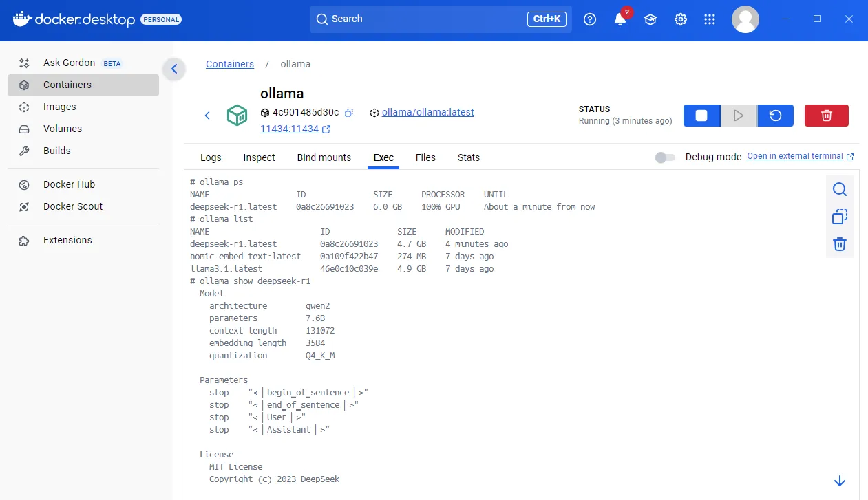
Task: Open the Extensions section
Action: 67,240
